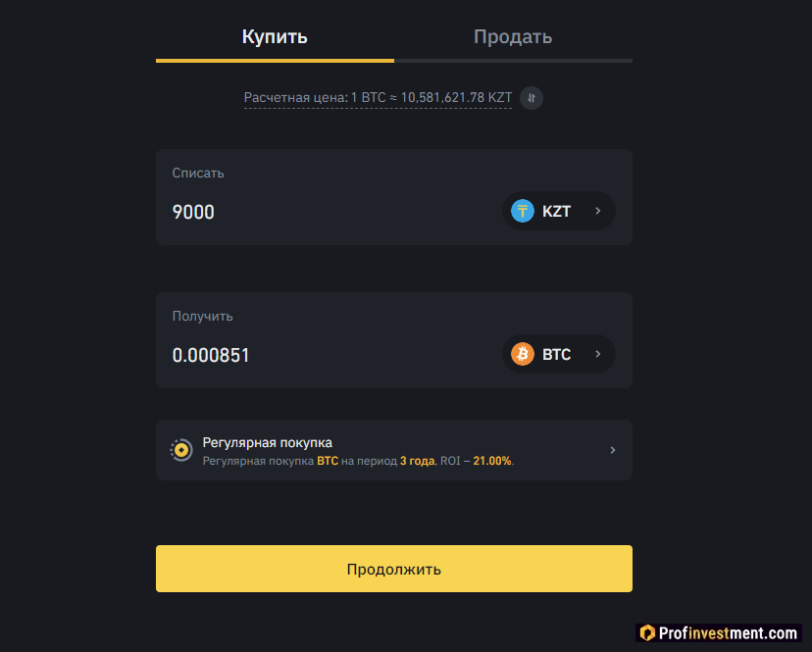
Task: Expand the chevron next to KZT
Action: point(596,211)
